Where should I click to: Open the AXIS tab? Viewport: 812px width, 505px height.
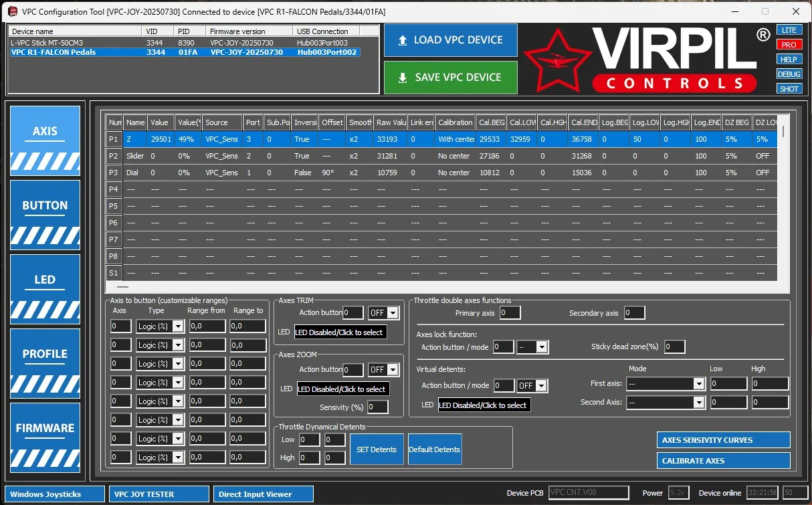tap(45, 140)
